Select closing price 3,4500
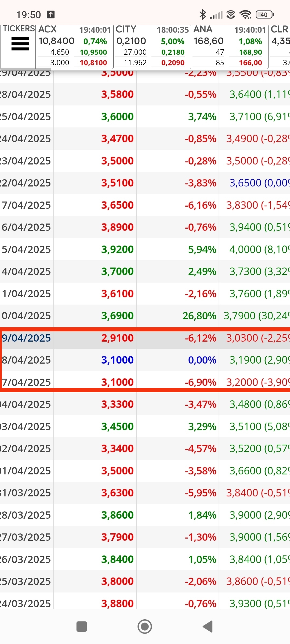This screenshot has width=290, height=644. (x=117, y=426)
